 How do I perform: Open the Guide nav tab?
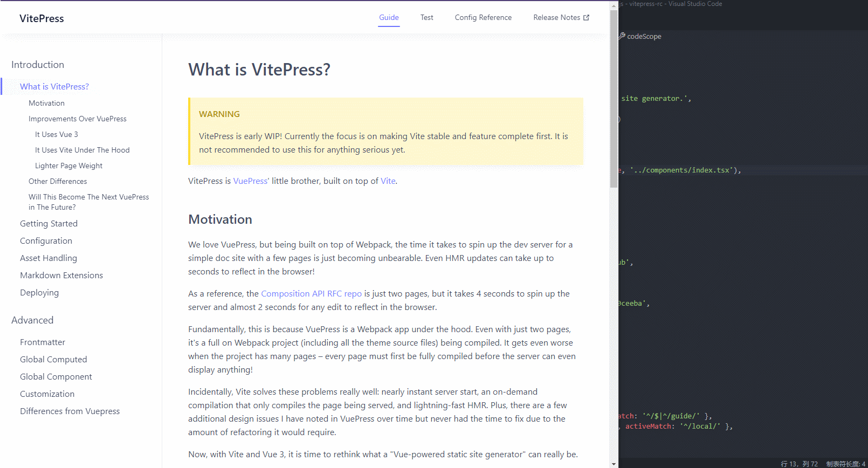coord(389,17)
